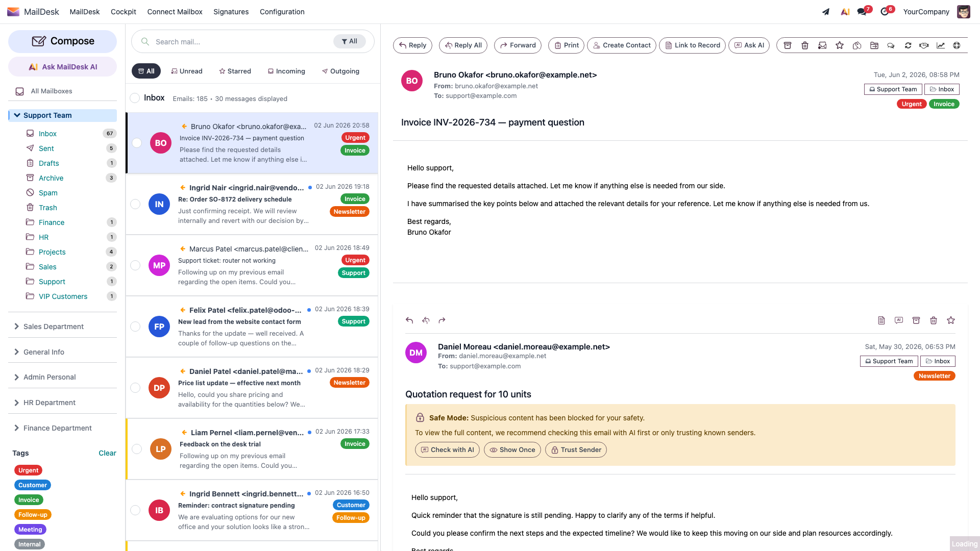
Task: Archive the open email via top toolbar
Action: [788, 45]
